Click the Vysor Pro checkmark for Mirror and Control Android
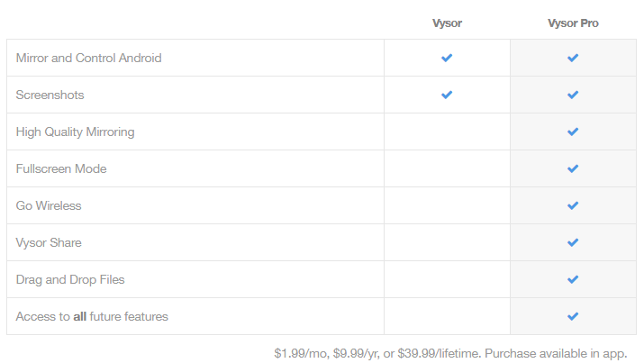The width and height of the screenshot is (644, 363). [573, 58]
